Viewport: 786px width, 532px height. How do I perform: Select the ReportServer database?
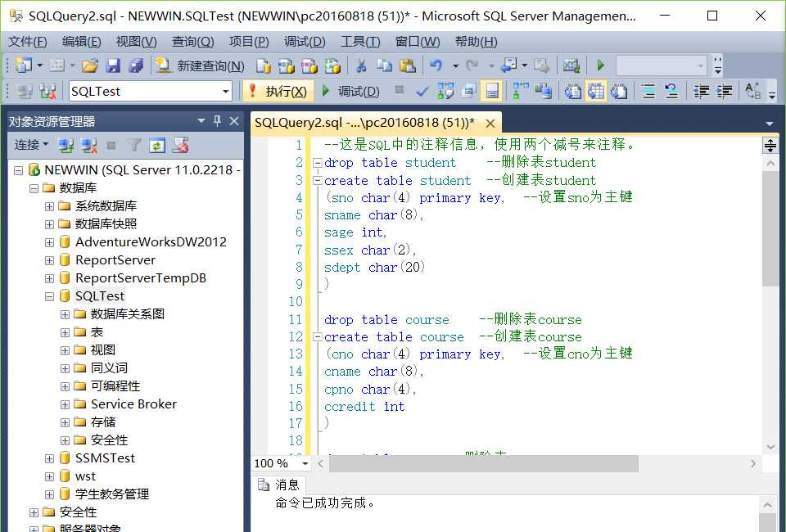pyautogui.click(x=115, y=260)
